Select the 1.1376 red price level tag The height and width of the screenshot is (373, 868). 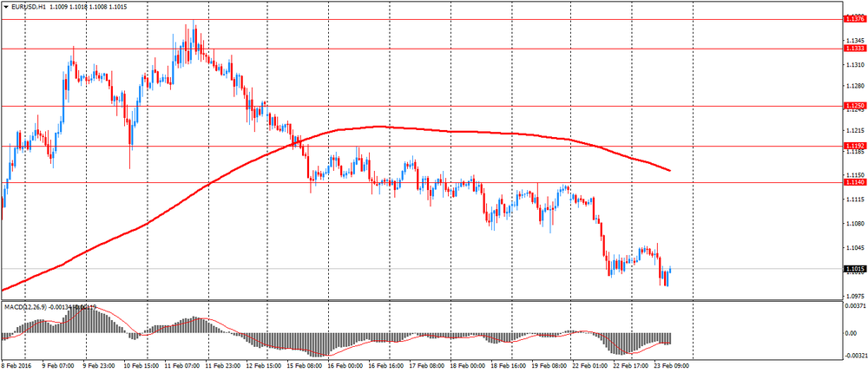click(x=854, y=19)
